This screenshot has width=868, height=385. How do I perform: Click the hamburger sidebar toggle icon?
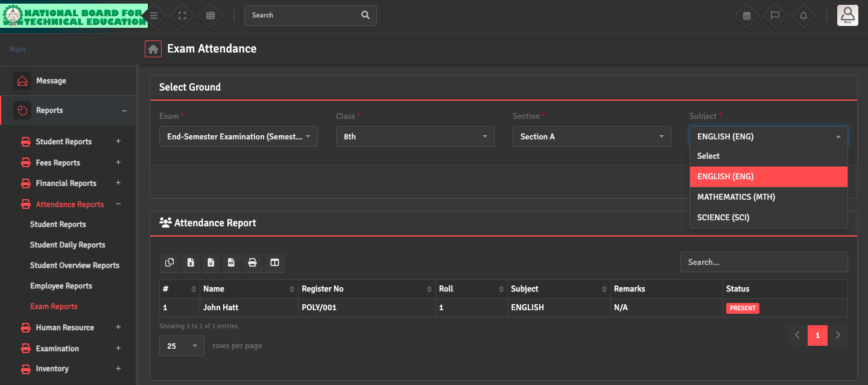(x=154, y=16)
